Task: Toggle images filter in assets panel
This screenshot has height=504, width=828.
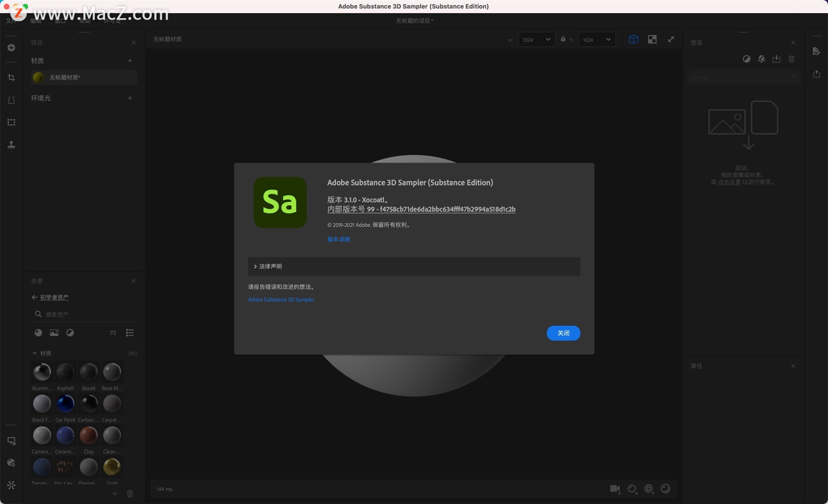Action: tap(54, 333)
